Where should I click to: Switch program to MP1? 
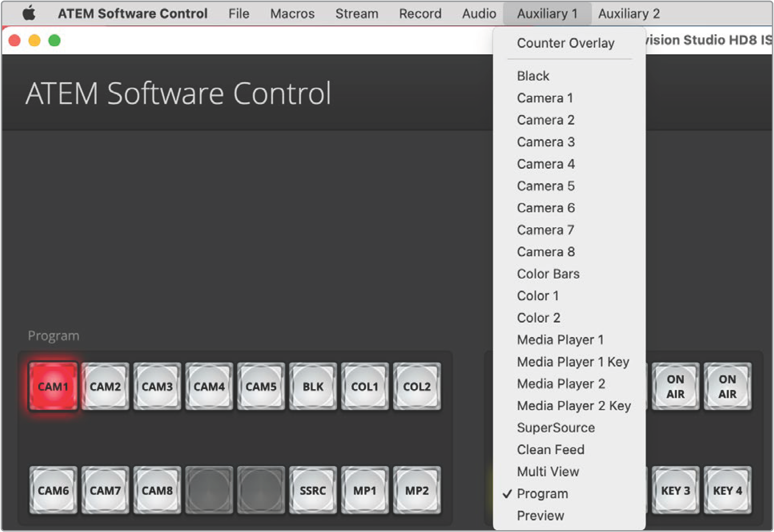pos(365,490)
